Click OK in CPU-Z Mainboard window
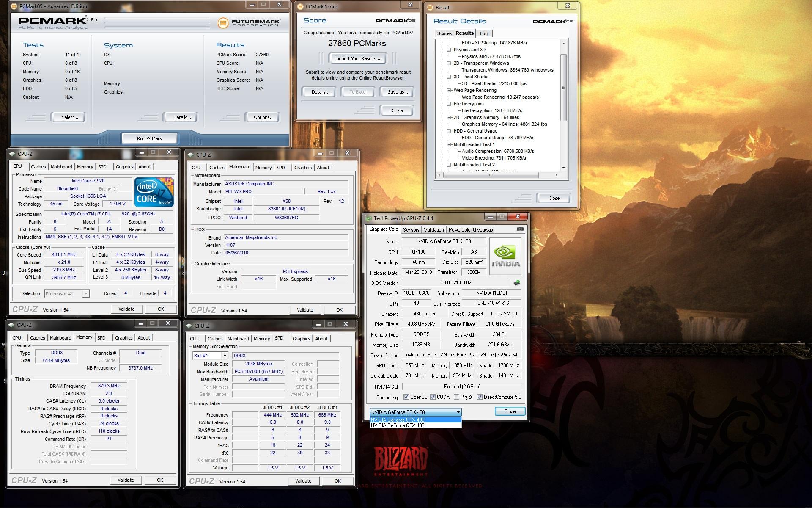 [x=339, y=310]
